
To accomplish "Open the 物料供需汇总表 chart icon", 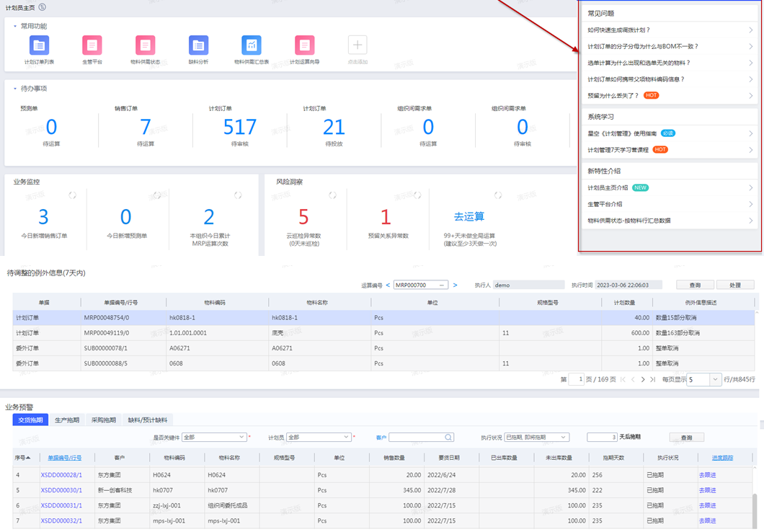I will tap(252, 45).
